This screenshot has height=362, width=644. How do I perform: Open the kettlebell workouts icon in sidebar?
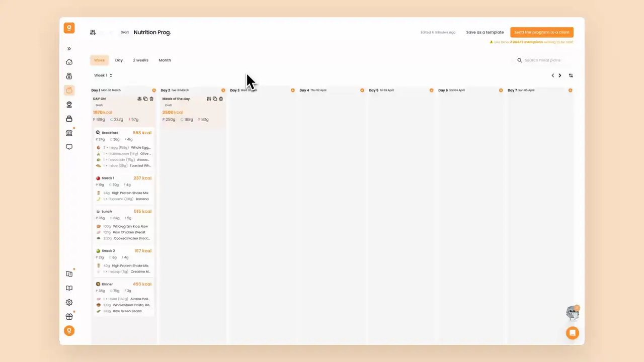(69, 76)
